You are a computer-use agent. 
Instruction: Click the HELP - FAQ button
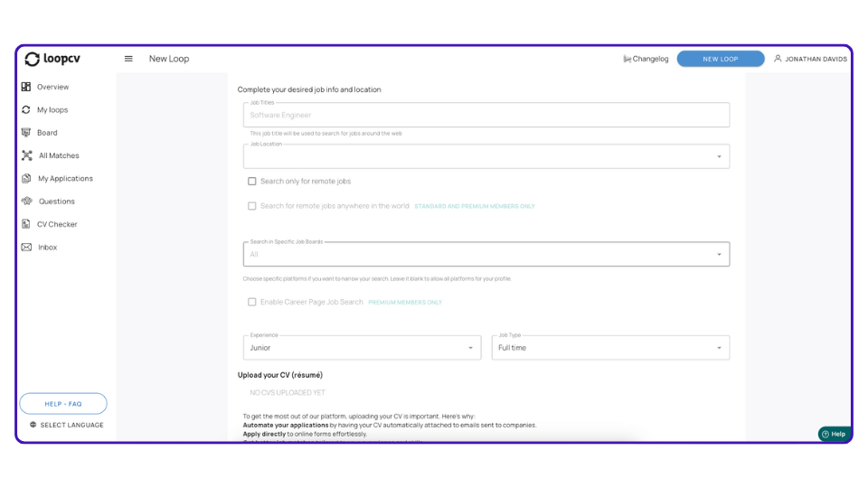click(63, 404)
